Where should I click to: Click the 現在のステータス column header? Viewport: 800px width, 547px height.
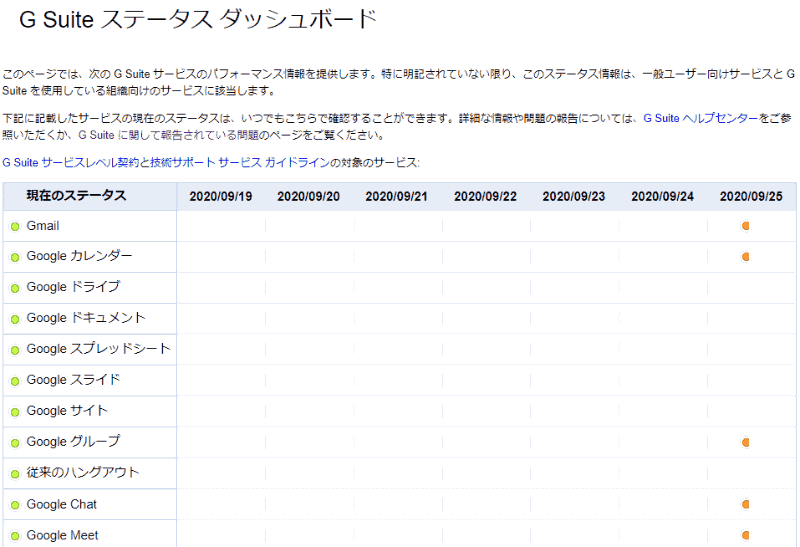[x=77, y=196]
